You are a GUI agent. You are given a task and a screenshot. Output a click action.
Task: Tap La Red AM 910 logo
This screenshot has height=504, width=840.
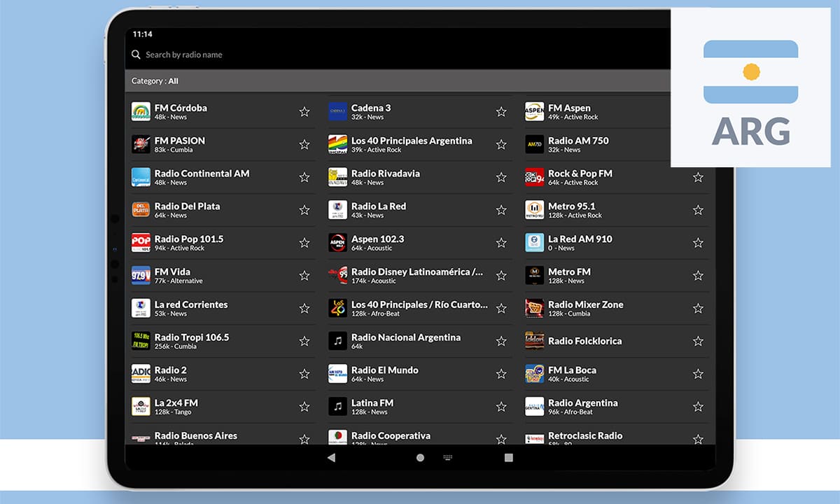(534, 243)
